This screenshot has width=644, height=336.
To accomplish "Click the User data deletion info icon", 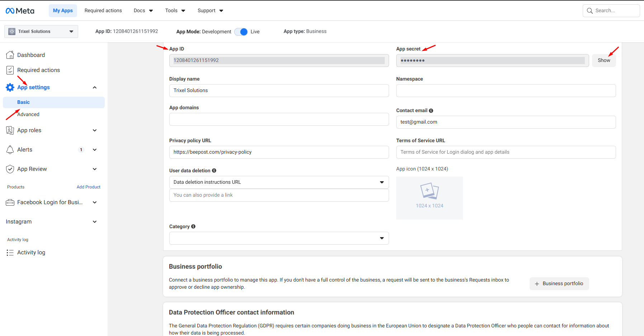I will (214, 171).
